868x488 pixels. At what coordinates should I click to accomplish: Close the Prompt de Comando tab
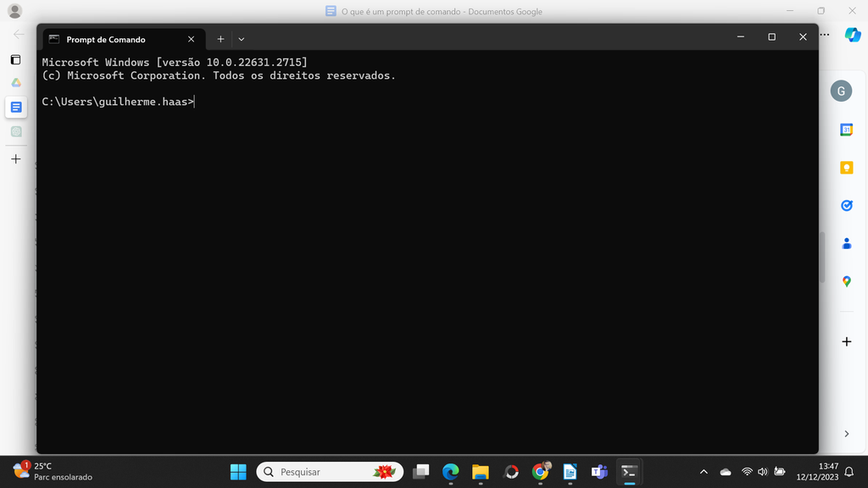click(x=192, y=39)
